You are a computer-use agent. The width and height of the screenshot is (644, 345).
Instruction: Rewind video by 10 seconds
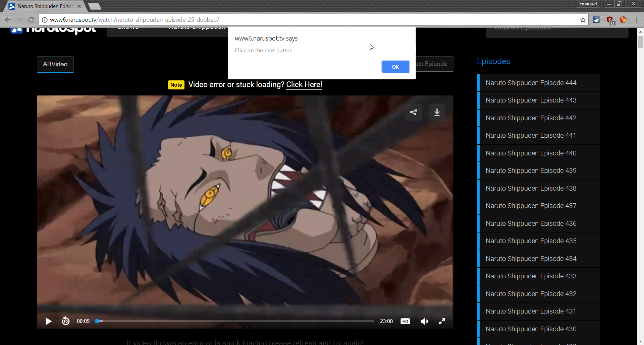pos(65,321)
